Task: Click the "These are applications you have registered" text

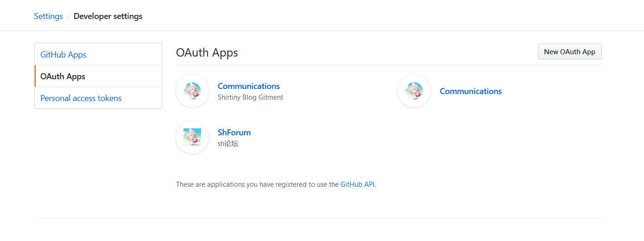Action: (257, 184)
